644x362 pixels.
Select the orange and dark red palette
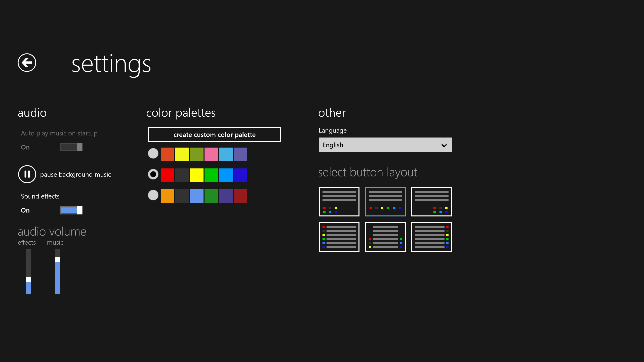coord(153,195)
